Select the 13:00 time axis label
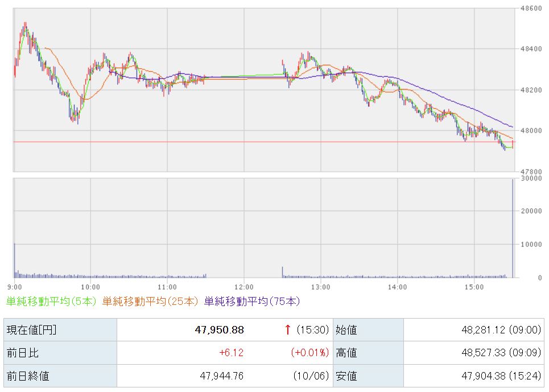This screenshot has width=549, height=392. 320,286
